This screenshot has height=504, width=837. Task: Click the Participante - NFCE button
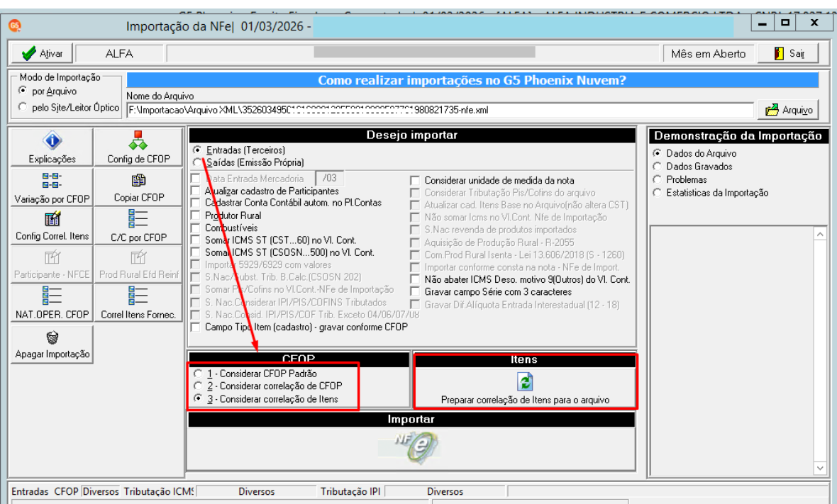click(x=52, y=264)
